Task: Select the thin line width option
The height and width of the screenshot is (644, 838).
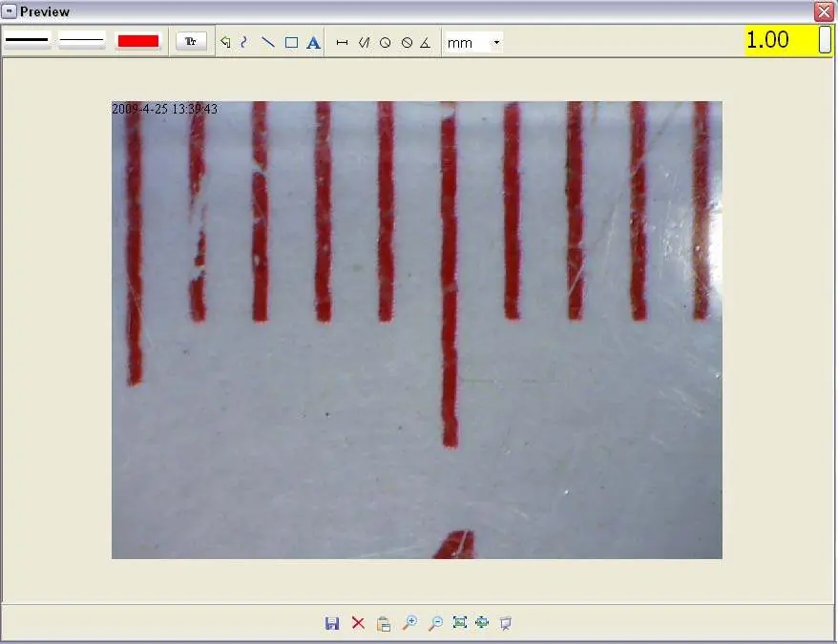Action: [x=81, y=40]
